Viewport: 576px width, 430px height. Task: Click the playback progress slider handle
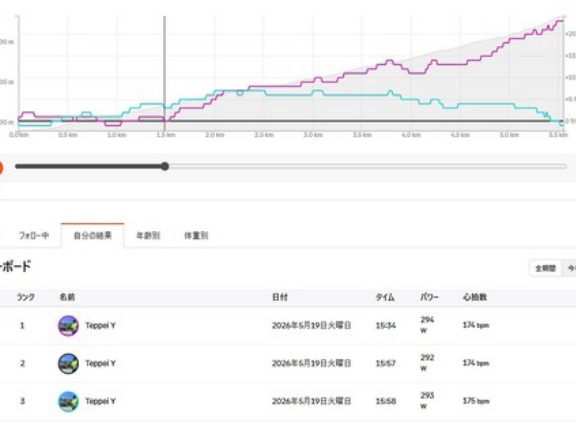(165, 166)
